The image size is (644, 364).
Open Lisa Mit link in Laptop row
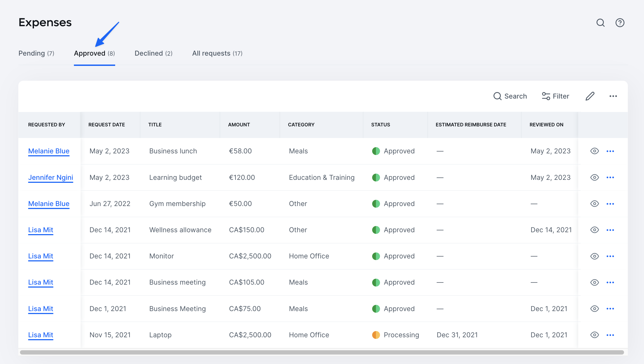tap(41, 335)
